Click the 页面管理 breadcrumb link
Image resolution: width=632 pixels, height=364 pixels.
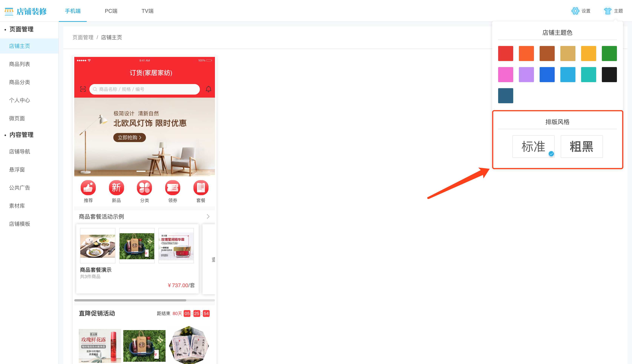(83, 37)
